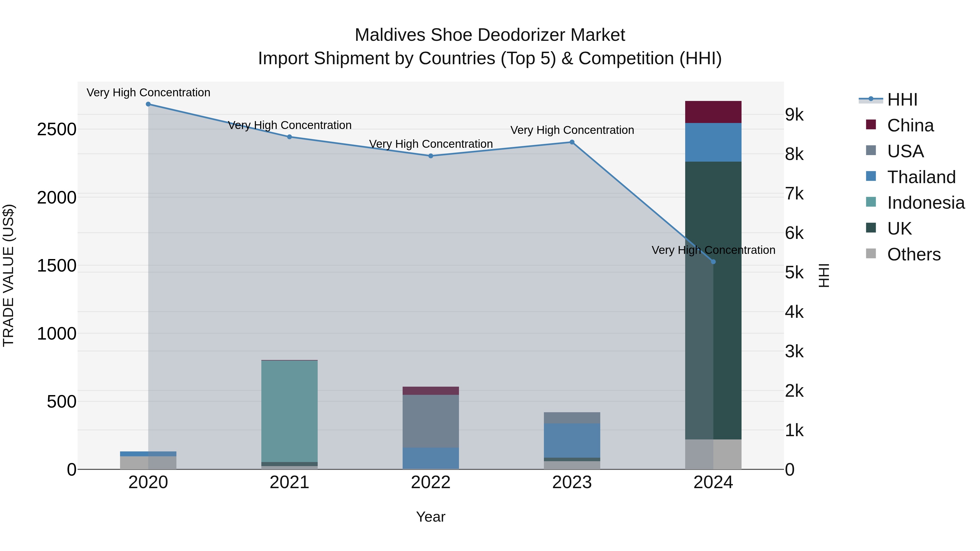Click the 'TRADE VALUE (US$)' axis title
980x551 pixels.
point(8,275)
